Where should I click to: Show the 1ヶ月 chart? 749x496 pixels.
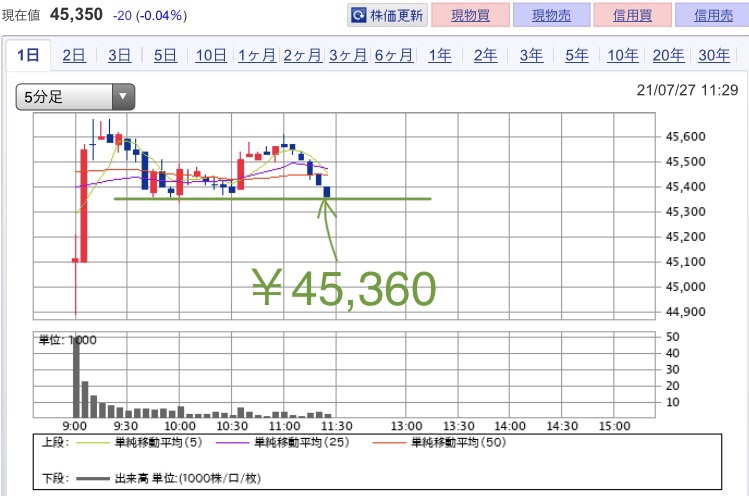tap(257, 55)
